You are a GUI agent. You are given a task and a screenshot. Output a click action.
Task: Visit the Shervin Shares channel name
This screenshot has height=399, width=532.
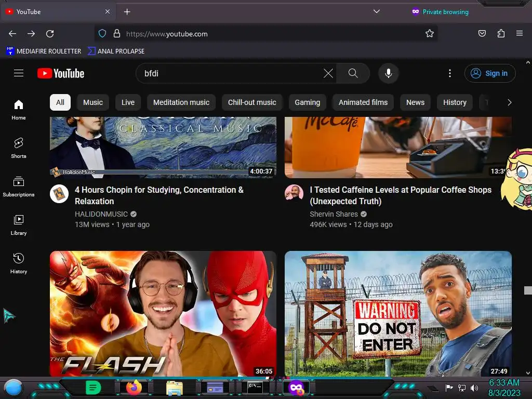334,214
